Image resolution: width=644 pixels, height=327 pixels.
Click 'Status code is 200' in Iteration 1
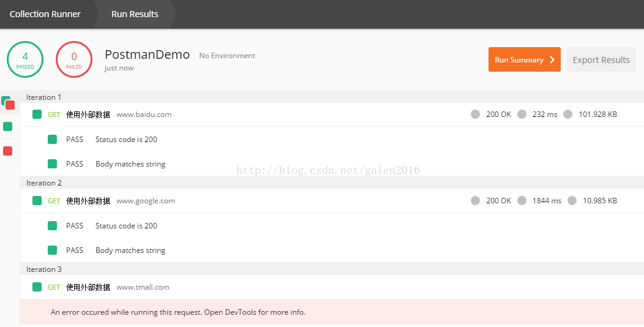(x=126, y=139)
